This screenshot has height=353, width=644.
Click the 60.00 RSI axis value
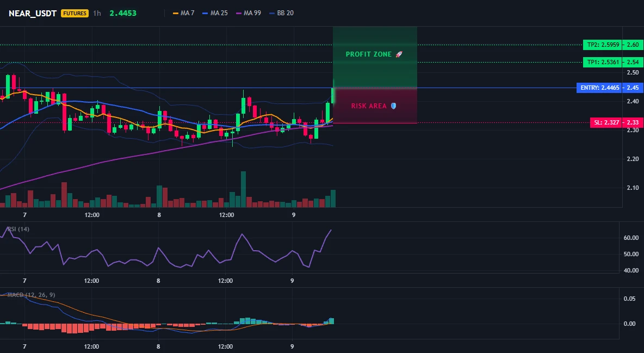(x=631, y=238)
